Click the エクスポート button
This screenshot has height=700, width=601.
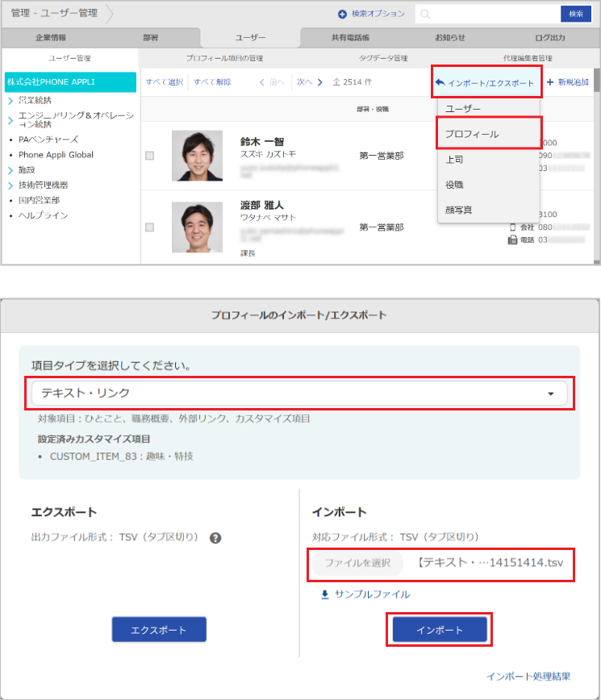pos(159,630)
